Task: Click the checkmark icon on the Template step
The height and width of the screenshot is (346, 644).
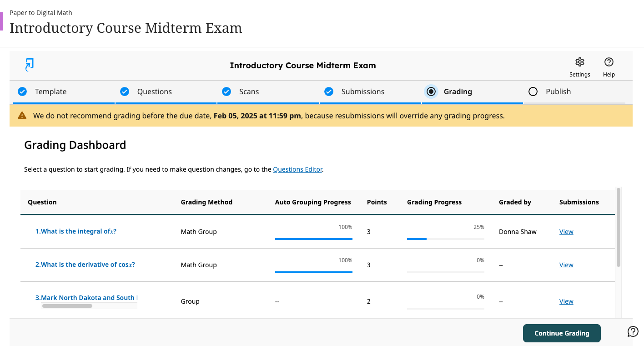Action: [x=22, y=92]
